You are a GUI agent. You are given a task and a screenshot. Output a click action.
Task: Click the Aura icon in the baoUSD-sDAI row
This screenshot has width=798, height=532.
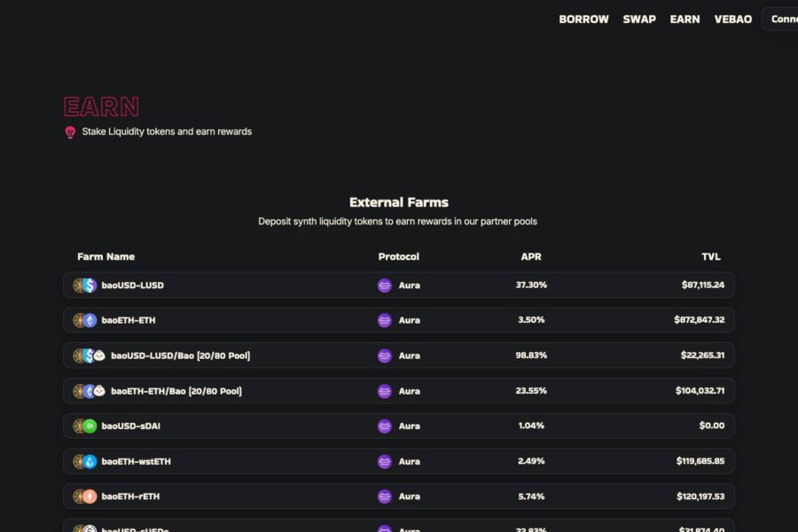click(384, 426)
